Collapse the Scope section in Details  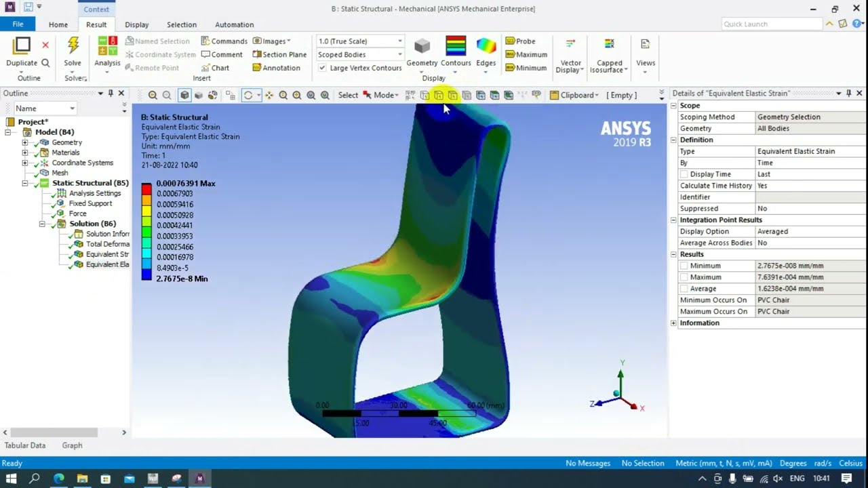point(674,106)
